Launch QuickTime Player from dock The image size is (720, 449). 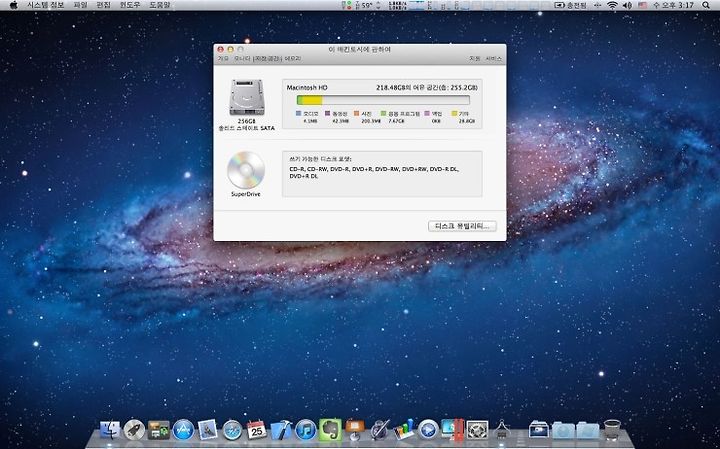[428, 430]
